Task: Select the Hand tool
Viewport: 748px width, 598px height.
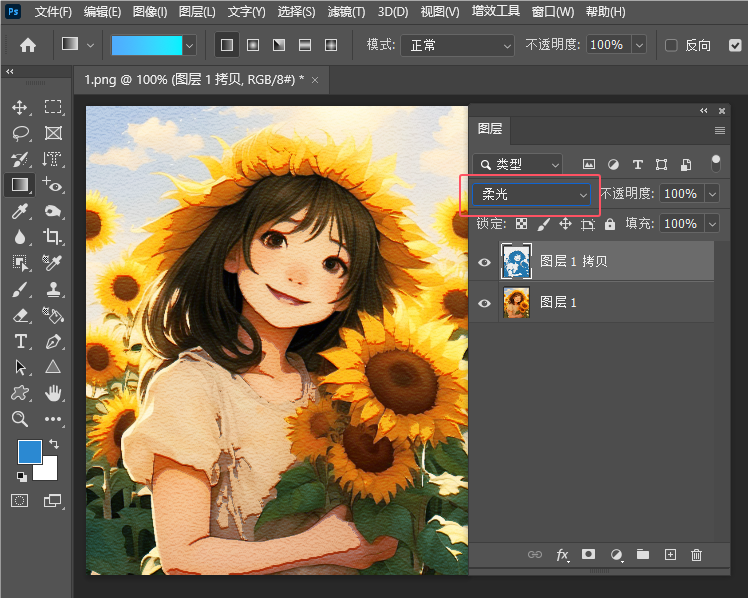Action: (53, 393)
